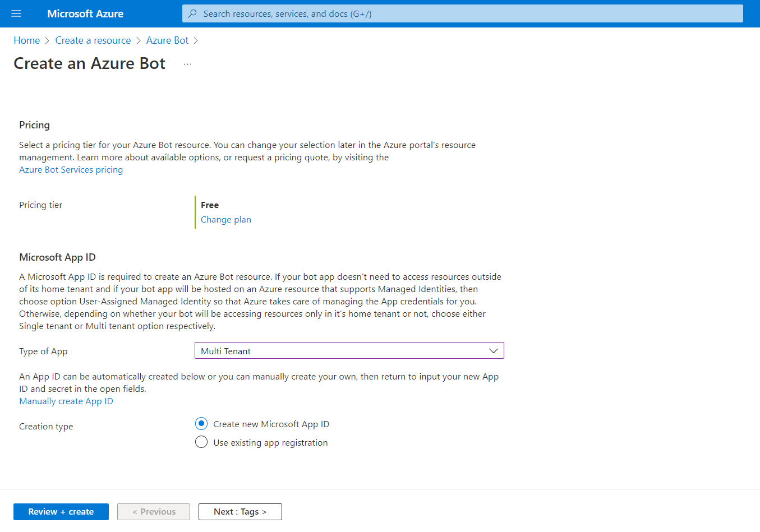Screen dimensions: 760x532
Task: Click the Pricing tier label
Action: (40, 205)
